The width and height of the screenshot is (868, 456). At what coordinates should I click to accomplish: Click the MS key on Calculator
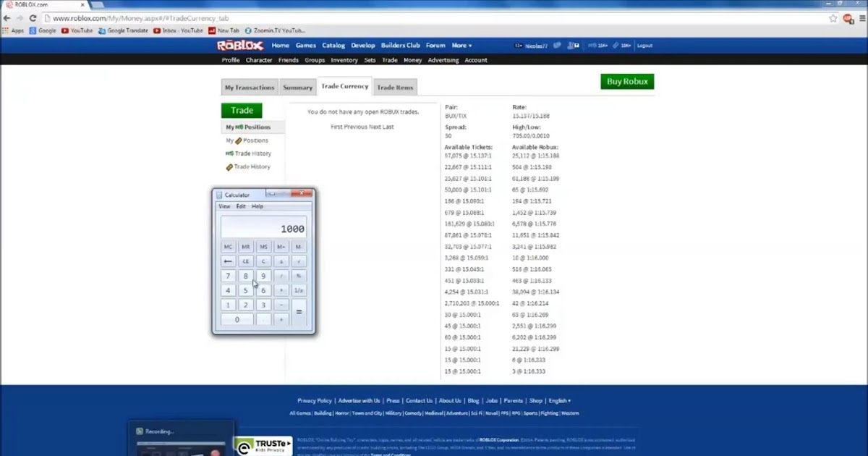(263, 247)
